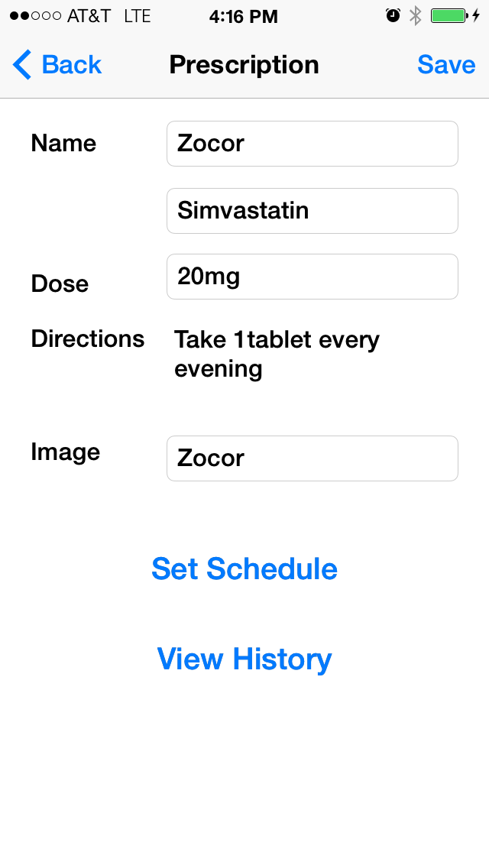This screenshot has height=868, width=489.
Task: Select the Simvastatin generic name field
Action: pos(312,211)
